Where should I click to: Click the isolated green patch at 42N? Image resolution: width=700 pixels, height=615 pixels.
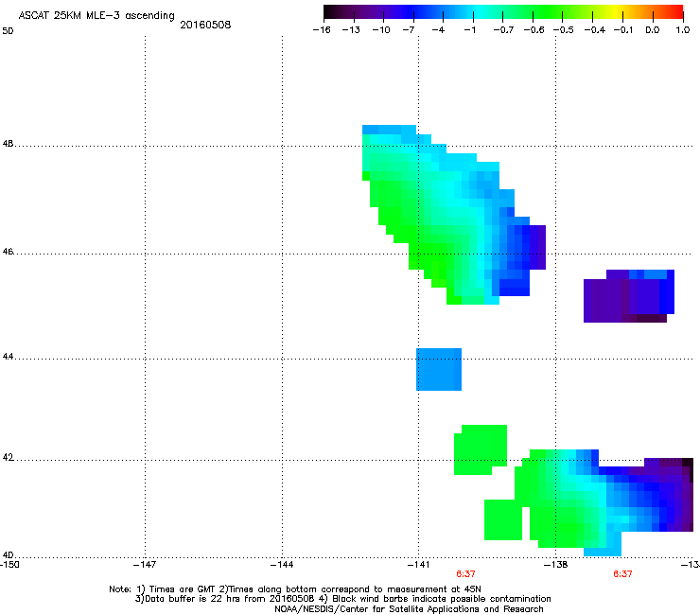(481, 449)
